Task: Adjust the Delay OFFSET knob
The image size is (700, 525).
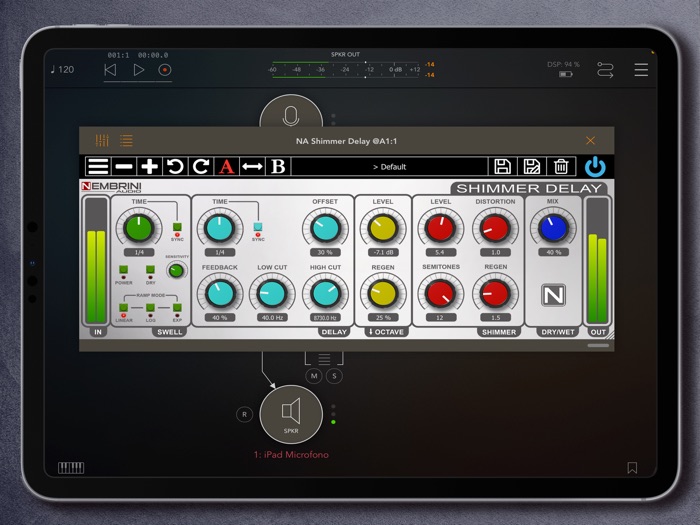Action: tap(325, 228)
